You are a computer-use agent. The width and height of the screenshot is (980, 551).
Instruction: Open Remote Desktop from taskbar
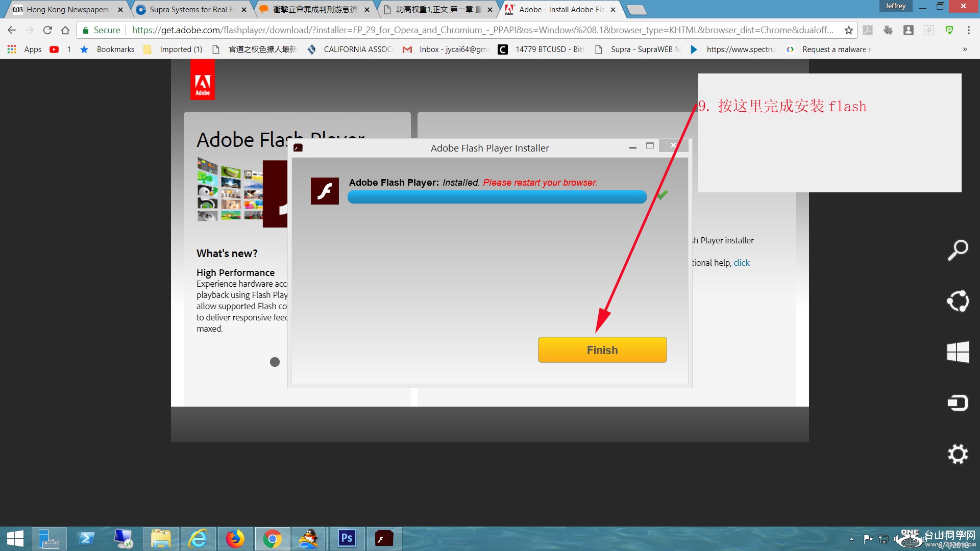tap(124, 539)
